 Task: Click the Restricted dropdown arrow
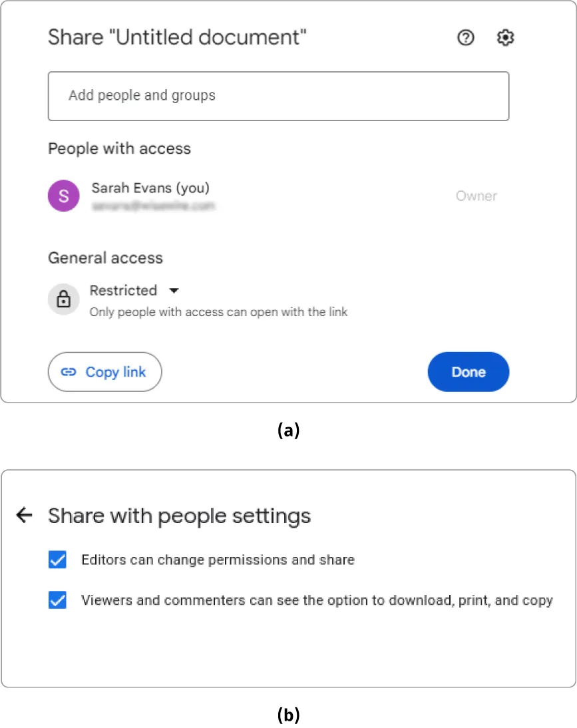(x=174, y=291)
